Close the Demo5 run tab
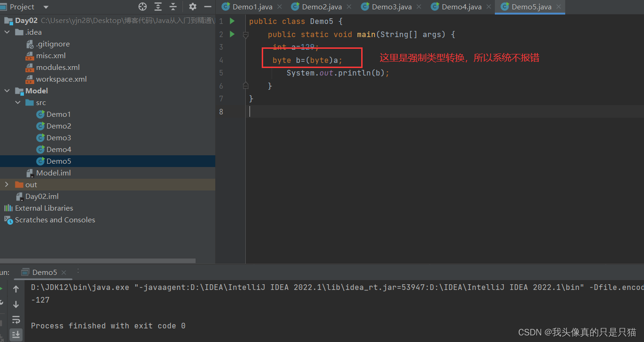Image resolution: width=644 pixels, height=342 pixels. pyautogui.click(x=64, y=273)
